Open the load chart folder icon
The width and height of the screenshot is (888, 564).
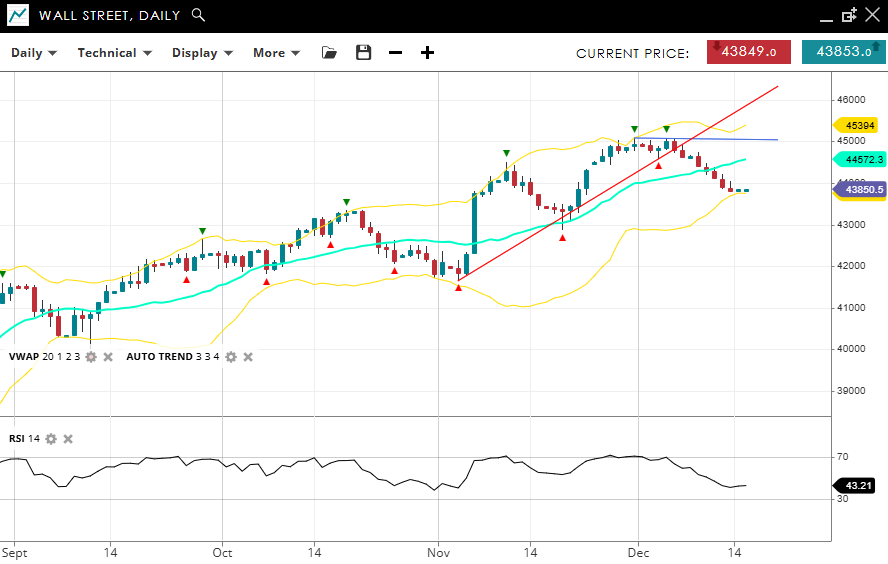point(329,53)
